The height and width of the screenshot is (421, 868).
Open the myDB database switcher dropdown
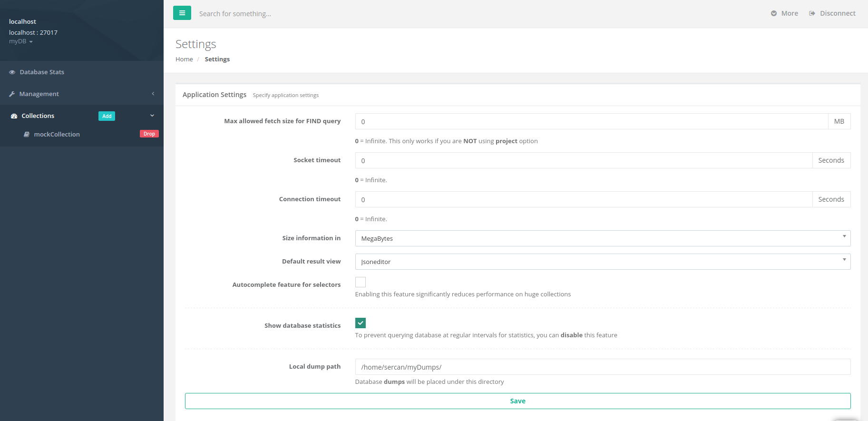[x=21, y=41]
